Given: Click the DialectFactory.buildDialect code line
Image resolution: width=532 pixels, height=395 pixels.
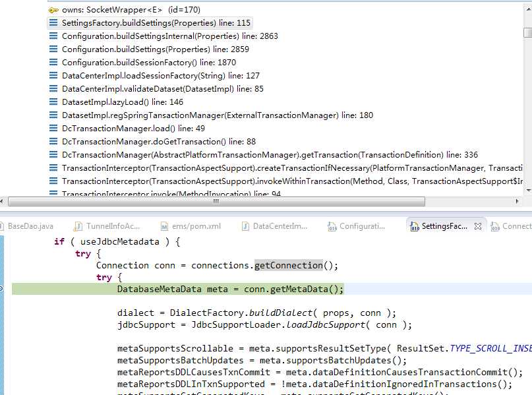Looking at the screenshot, I should pyautogui.click(x=256, y=313).
